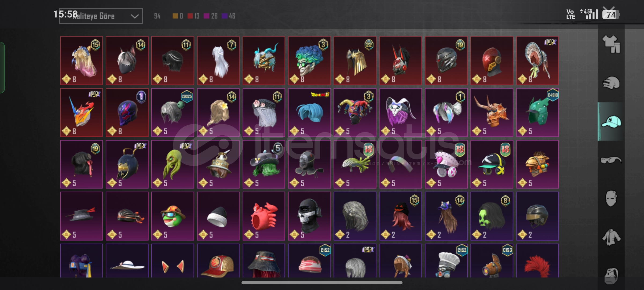Select the cap headgear category tab
This screenshot has height=290, width=644.
click(611, 122)
